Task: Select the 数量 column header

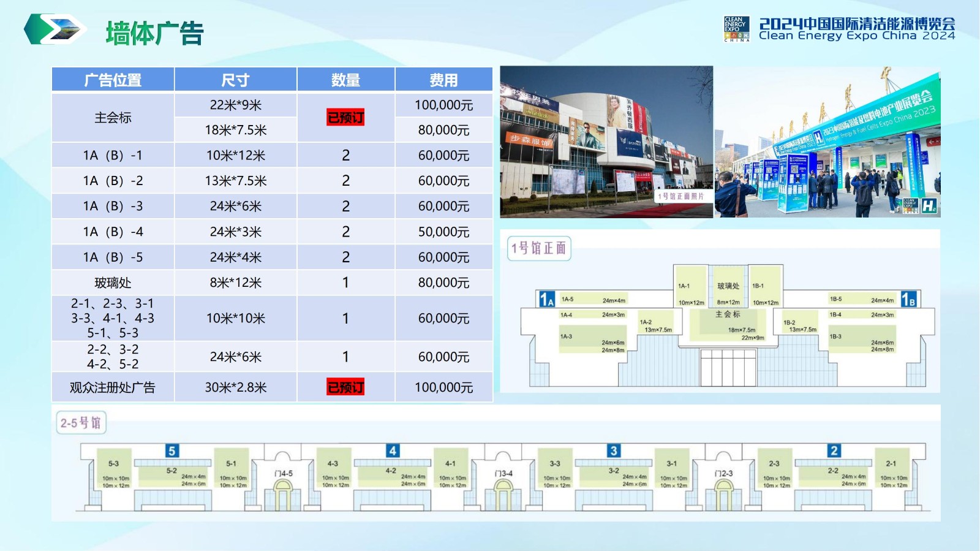Action: coord(345,80)
